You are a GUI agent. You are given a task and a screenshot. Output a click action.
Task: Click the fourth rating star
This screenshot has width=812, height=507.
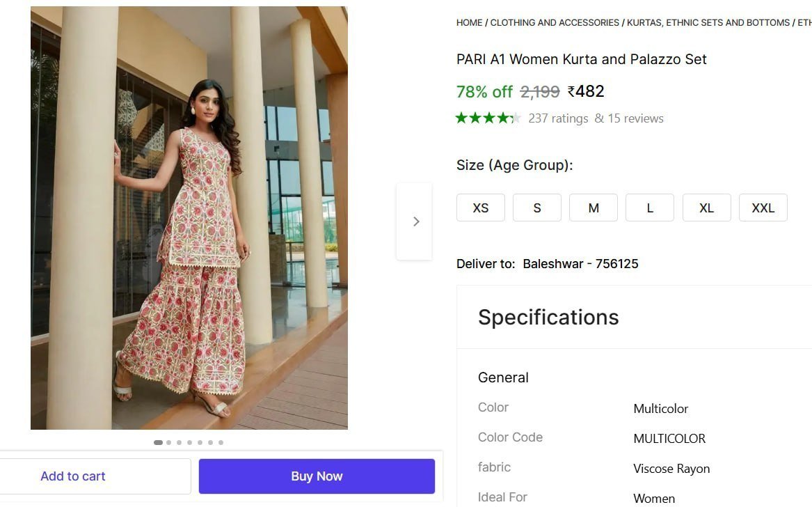tap(502, 118)
